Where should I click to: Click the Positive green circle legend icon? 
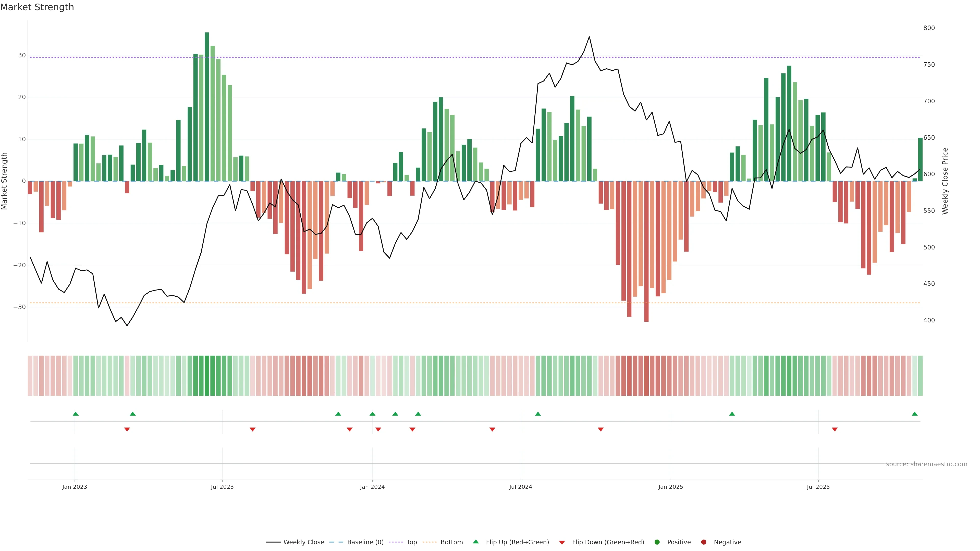[x=657, y=542]
